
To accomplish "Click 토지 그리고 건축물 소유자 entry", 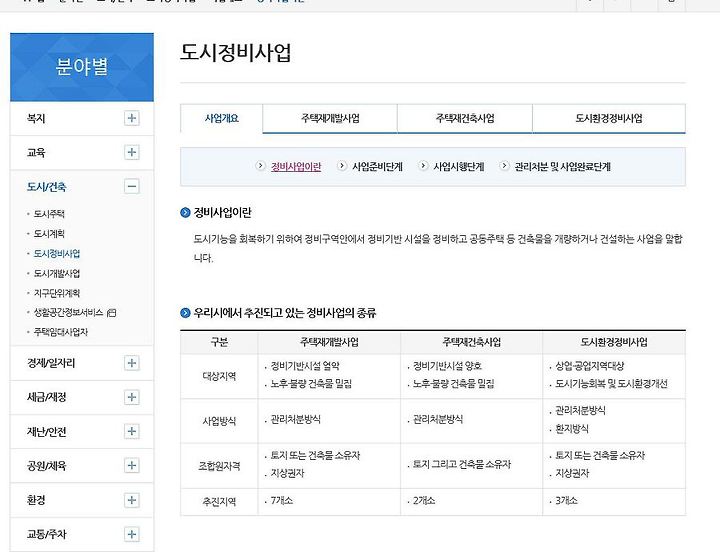I will [x=461, y=464].
